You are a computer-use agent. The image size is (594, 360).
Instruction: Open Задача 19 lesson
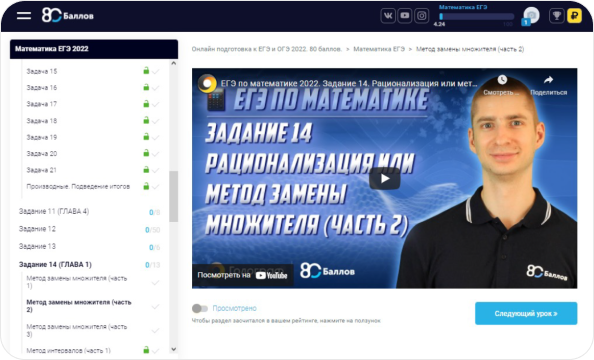(42, 137)
